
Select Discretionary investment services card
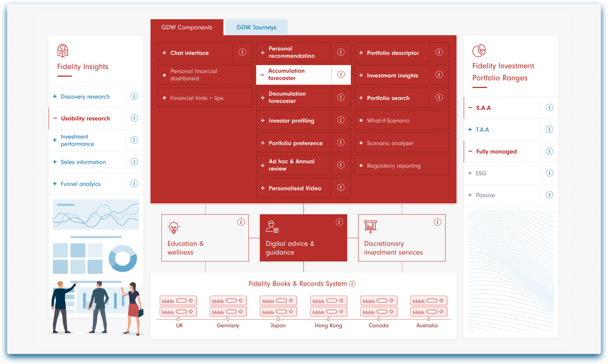pos(402,238)
